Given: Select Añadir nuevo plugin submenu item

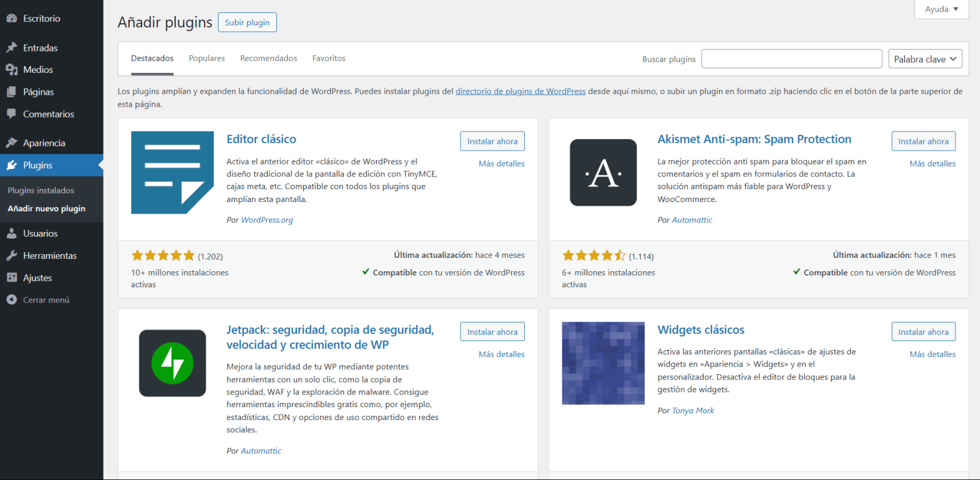Looking at the screenshot, I should (x=47, y=209).
